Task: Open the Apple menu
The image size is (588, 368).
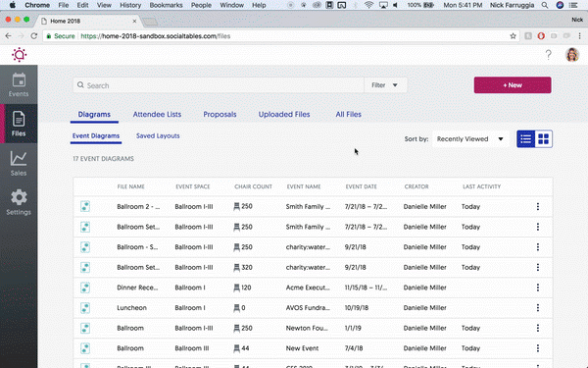Action: (x=13, y=5)
